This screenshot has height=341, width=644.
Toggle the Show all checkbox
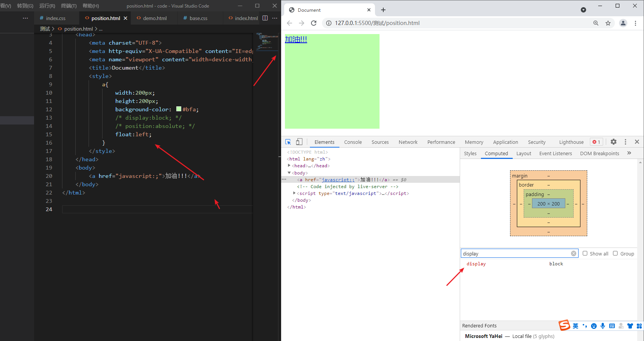[x=585, y=253]
